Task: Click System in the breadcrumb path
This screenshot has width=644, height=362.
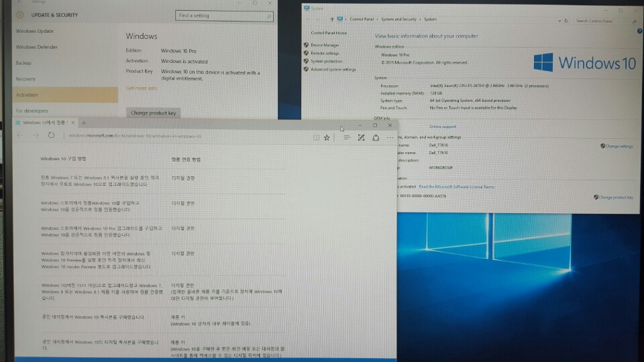Action: (x=430, y=19)
